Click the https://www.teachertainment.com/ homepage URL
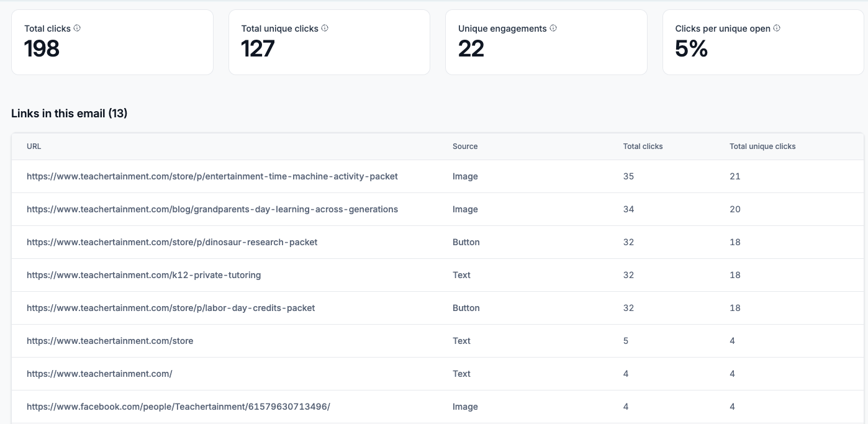868x424 pixels. pos(99,374)
